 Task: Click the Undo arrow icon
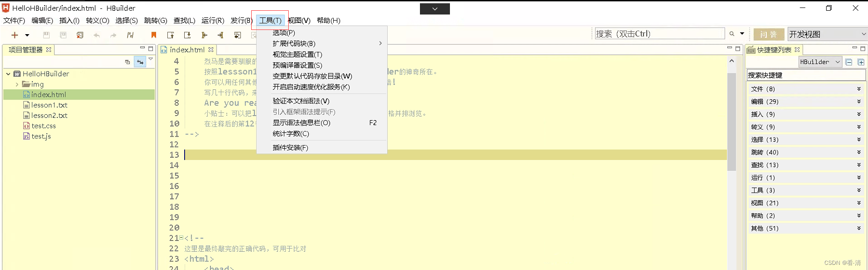(x=97, y=35)
